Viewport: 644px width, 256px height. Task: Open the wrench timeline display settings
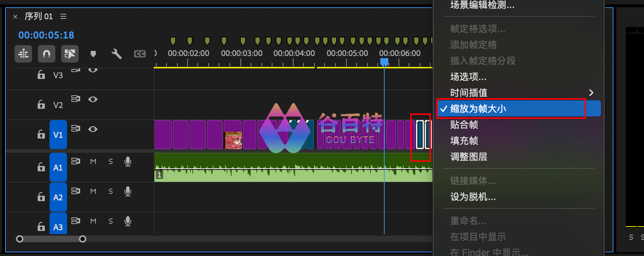click(116, 54)
